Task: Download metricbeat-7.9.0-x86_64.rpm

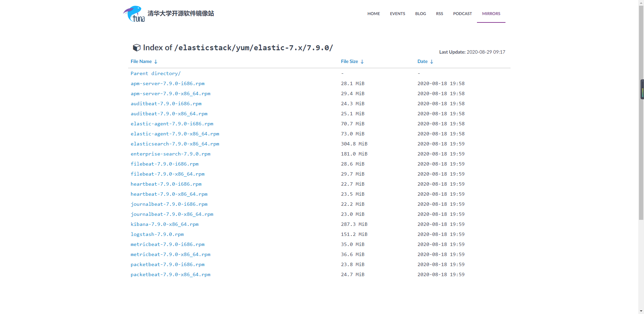Action: (x=171, y=254)
